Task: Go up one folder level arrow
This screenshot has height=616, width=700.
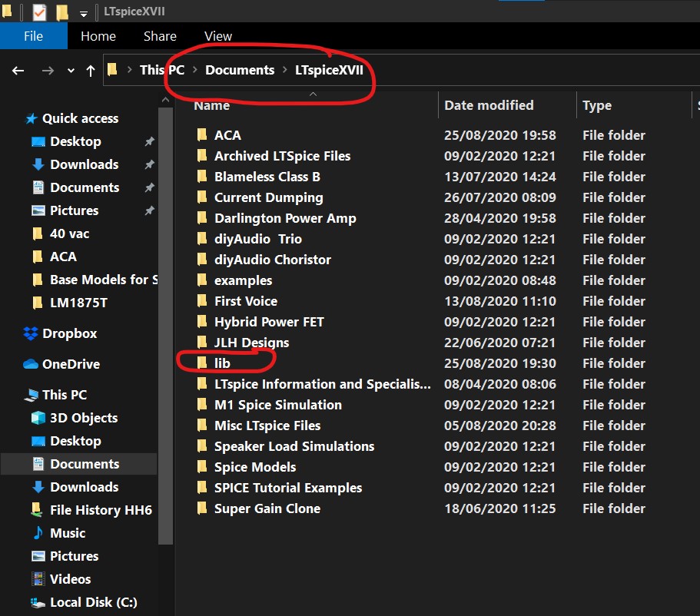Action: (x=91, y=71)
